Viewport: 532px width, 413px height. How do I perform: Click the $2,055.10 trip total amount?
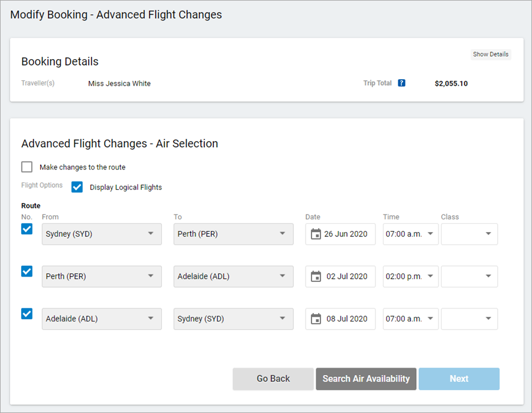[x=451, y=83]
